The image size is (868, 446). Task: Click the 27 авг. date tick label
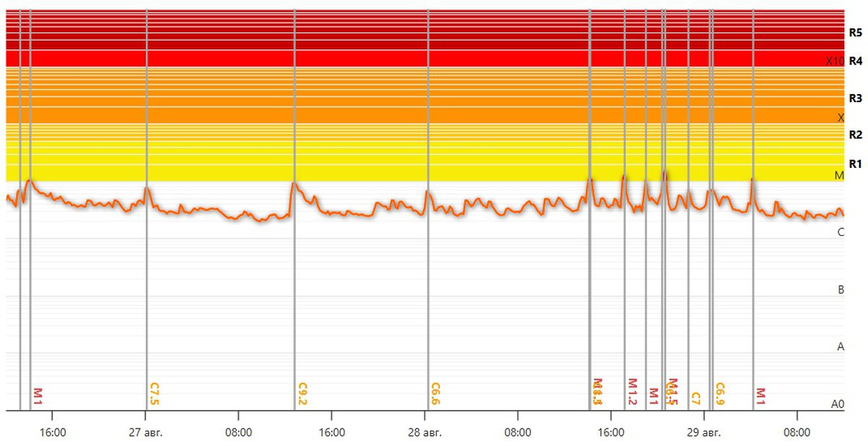pyautogui.click(x=146, y=432)
